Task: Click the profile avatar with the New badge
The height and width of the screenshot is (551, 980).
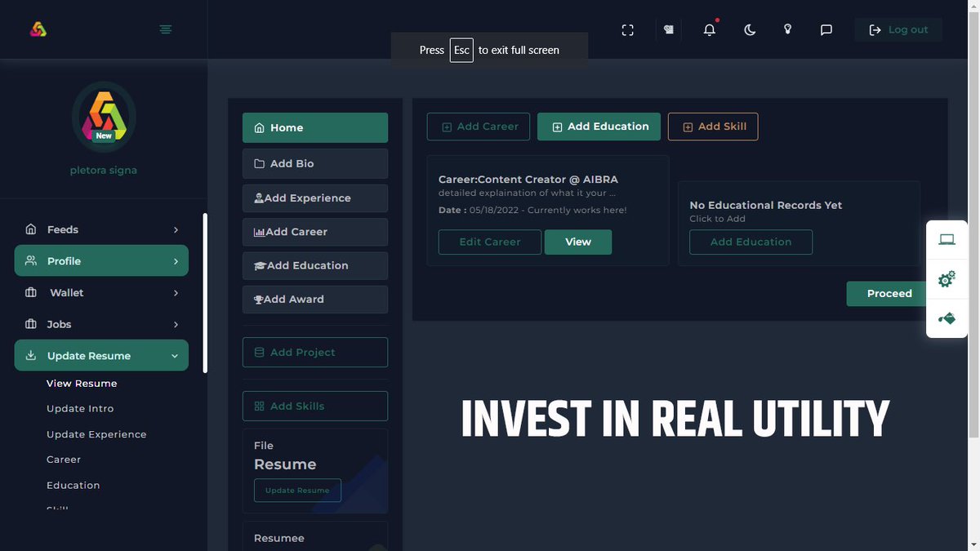Action: (x=104, y=117)
